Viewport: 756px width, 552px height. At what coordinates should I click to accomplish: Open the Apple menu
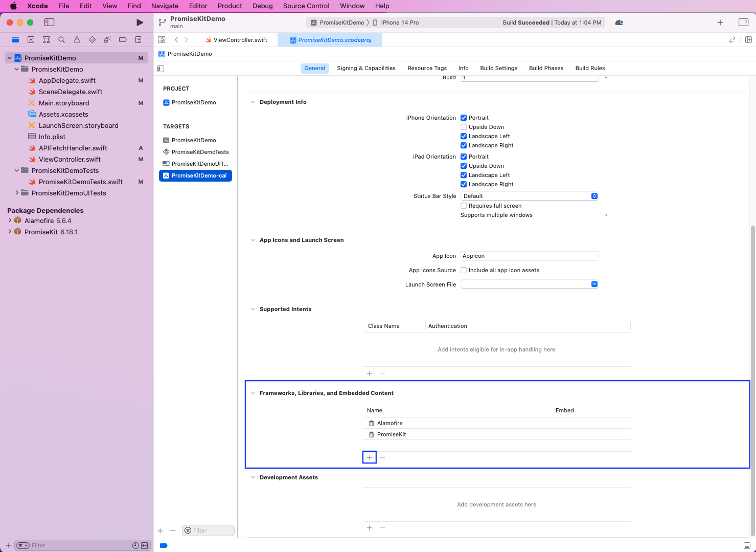tap(13, 6)
